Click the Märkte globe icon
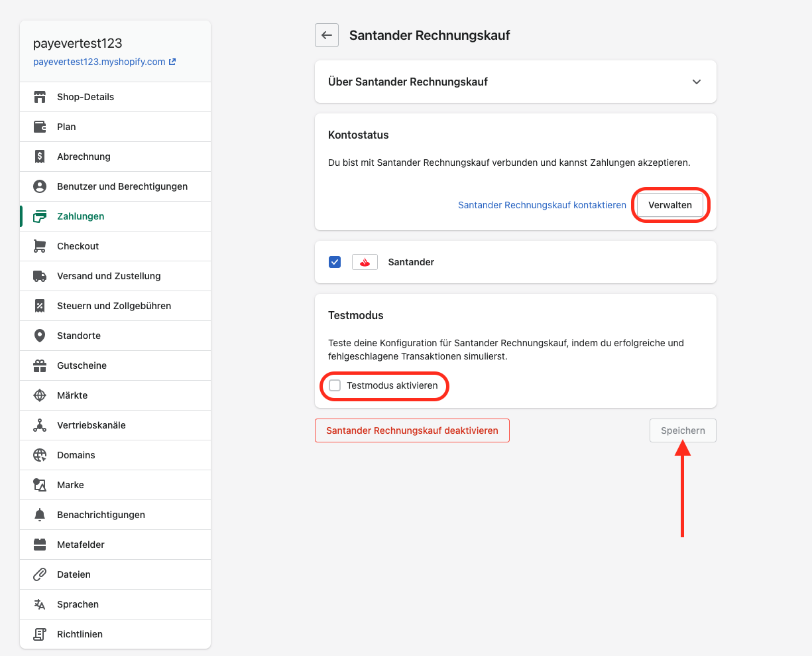Viewport: 812px width, 656px height. [x=40, y=395]
